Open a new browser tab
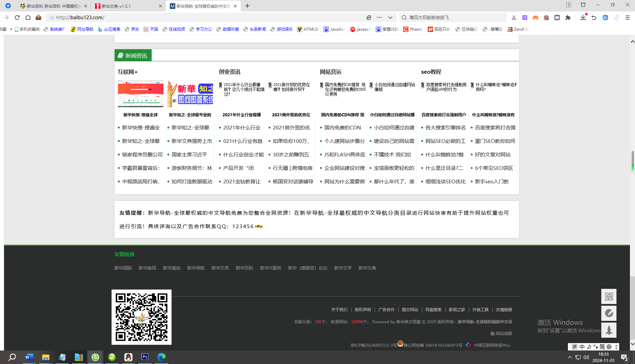 click(x=247, y=6)
